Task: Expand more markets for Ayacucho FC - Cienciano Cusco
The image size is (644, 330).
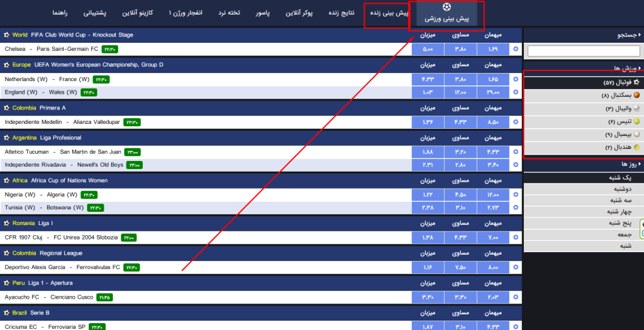Action: pos(516,297)
